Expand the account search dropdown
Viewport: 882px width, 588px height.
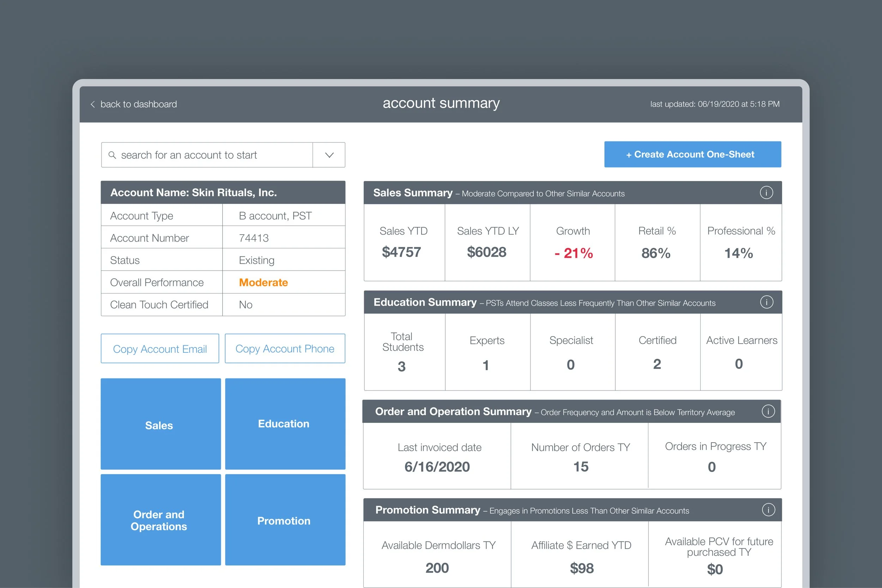[x=328, y=155]
